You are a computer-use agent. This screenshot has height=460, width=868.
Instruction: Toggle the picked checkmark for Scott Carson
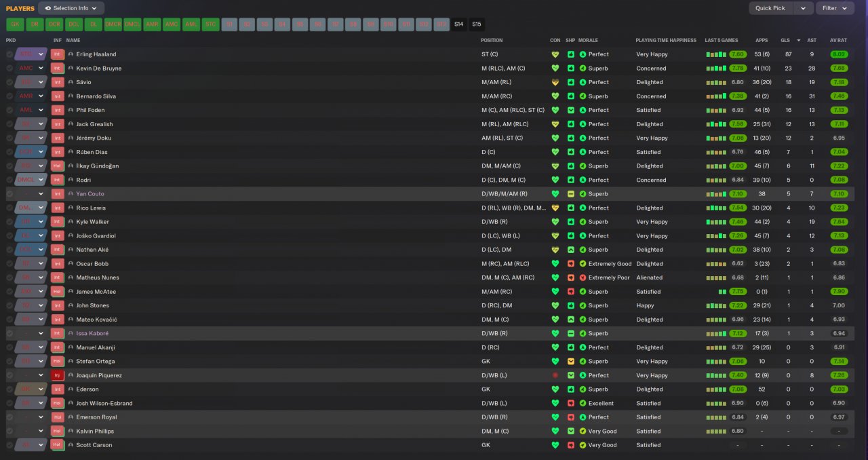9,445
